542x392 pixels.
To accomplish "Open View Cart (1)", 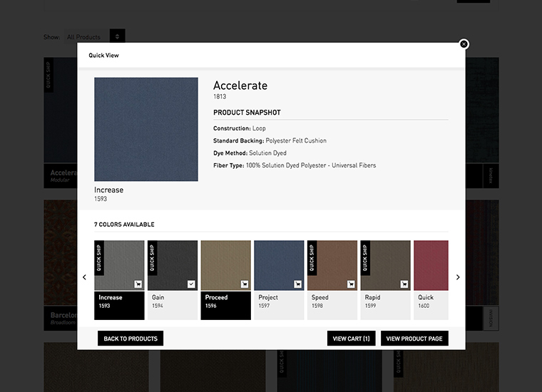I will tap(351, 339).
